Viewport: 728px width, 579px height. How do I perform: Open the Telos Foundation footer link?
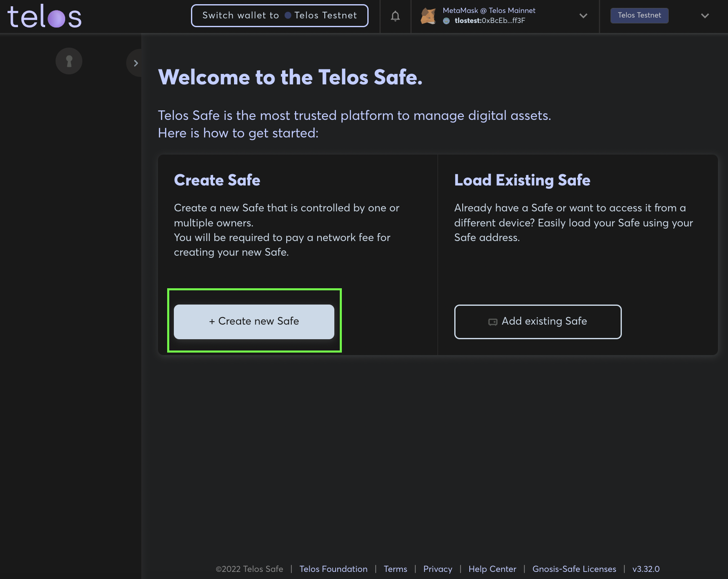pos(333,569)
